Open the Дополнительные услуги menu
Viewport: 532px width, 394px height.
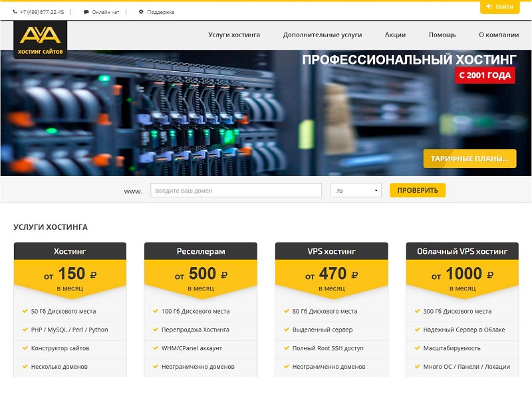click(x=323, y=35)
